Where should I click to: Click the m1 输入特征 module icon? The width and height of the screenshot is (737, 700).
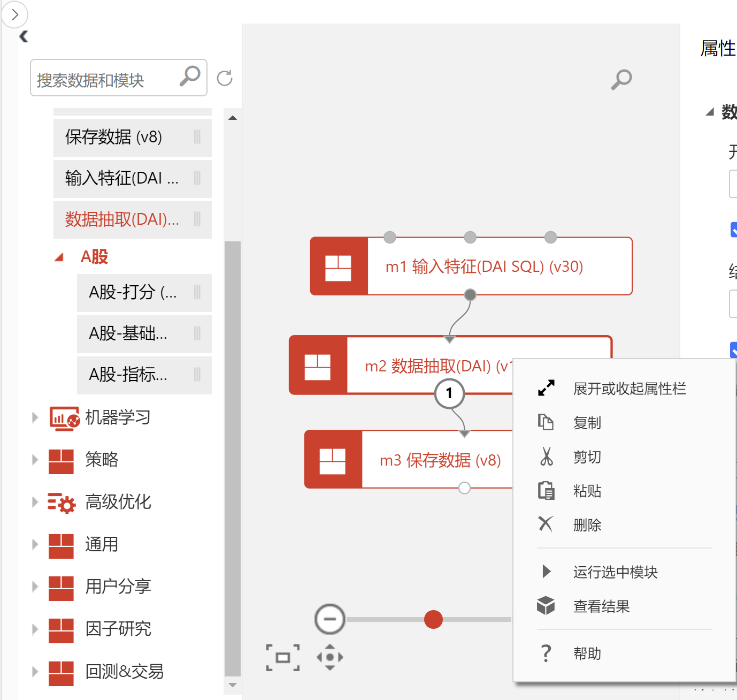point(339,267)
